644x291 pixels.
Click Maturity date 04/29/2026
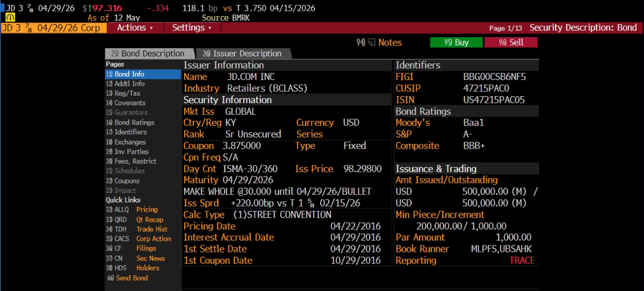tap(248, 180)
